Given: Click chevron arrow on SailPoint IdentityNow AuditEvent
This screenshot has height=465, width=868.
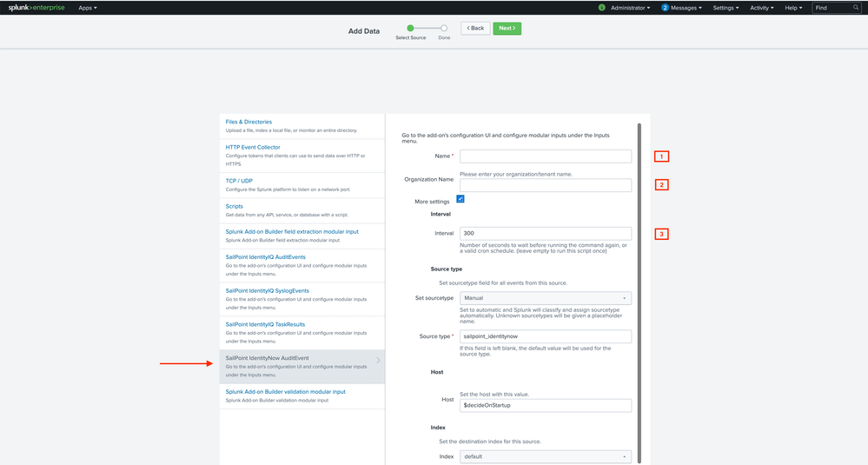Looking at the screenshot, I should click(x=378, y=360).
